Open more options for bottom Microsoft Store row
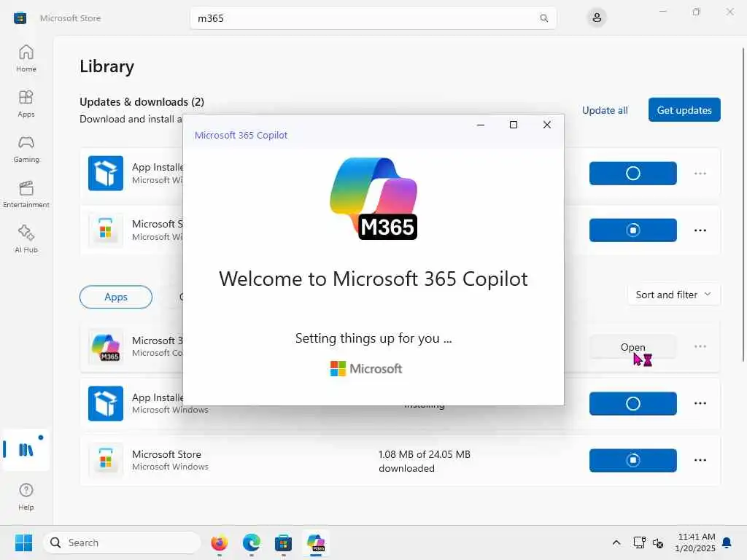Image resolution: width=747 pixels, height=560 pixels. tap(700, 460)
